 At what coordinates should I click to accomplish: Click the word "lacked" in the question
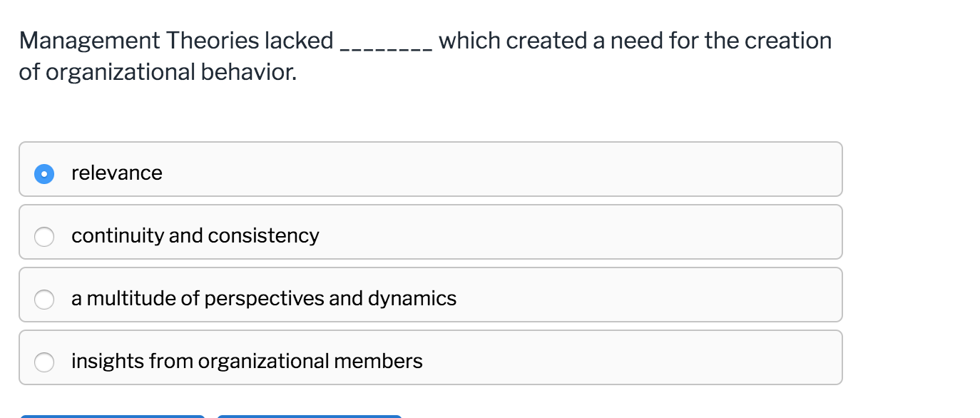tap(298, 41)
